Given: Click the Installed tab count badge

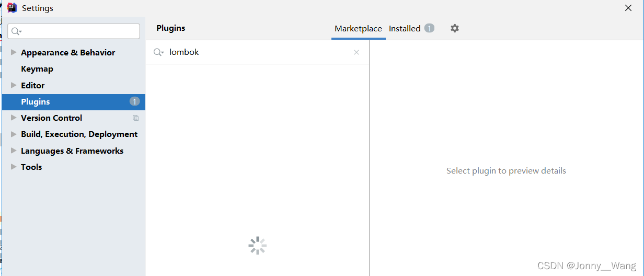Looking at the screenshot, I should click(x=429, y=28).
